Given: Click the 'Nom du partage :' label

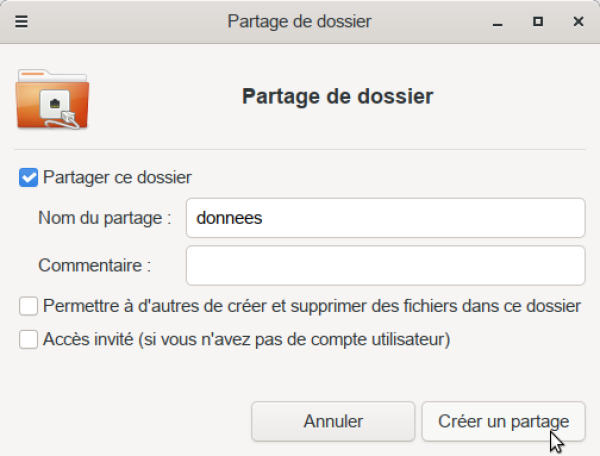Looking at the screenshot, I should [105, 217].
